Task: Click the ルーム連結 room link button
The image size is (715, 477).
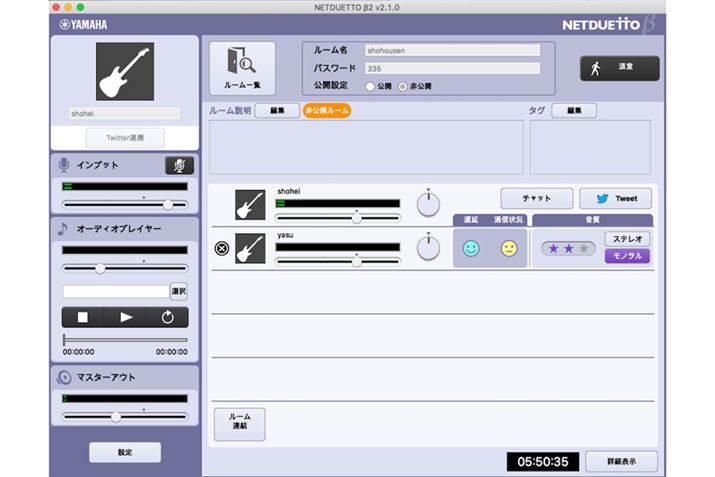Action: pyautogui.click(x=239, y=424)
